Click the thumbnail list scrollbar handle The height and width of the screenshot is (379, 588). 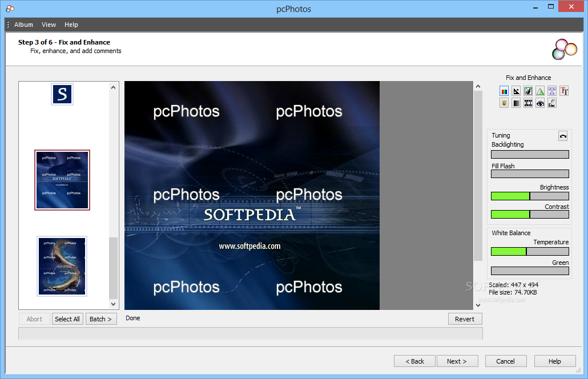pyautogui.click(x=113, y=268)
